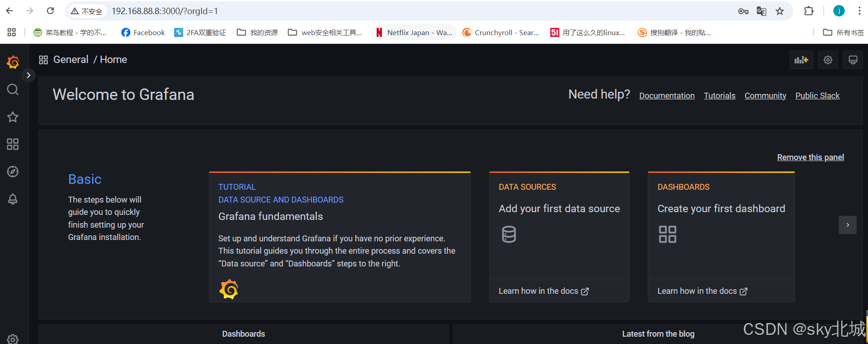Click Add panel icon in top bar
The image size is (868, 344).
801,60
